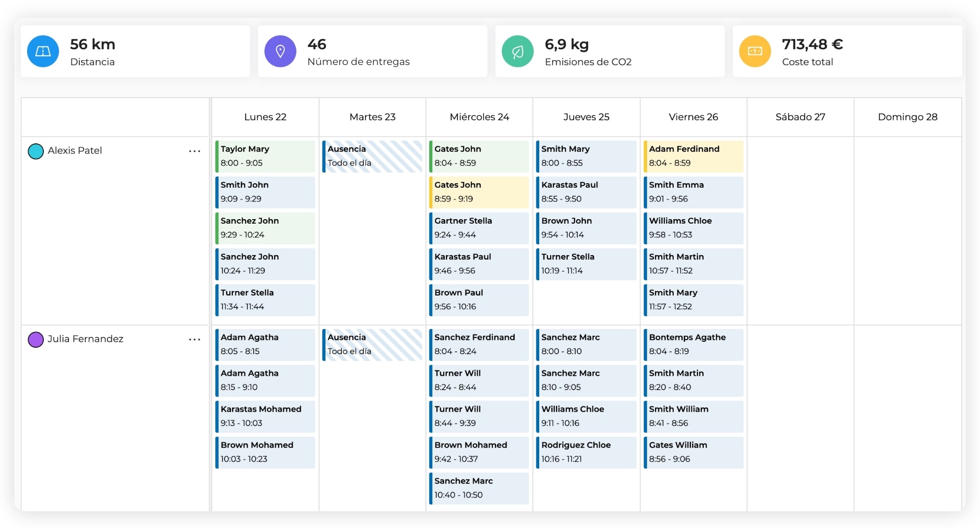Screen dimensions: 980x529
Task: Click Julia Fernandez's Tuesday Ausencia block
Action: pos(372,344)
